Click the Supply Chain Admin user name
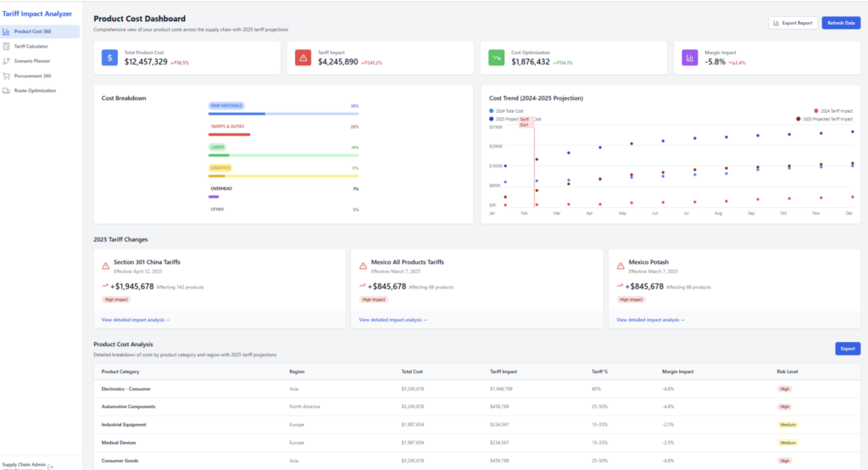 [x=24, y=464]
